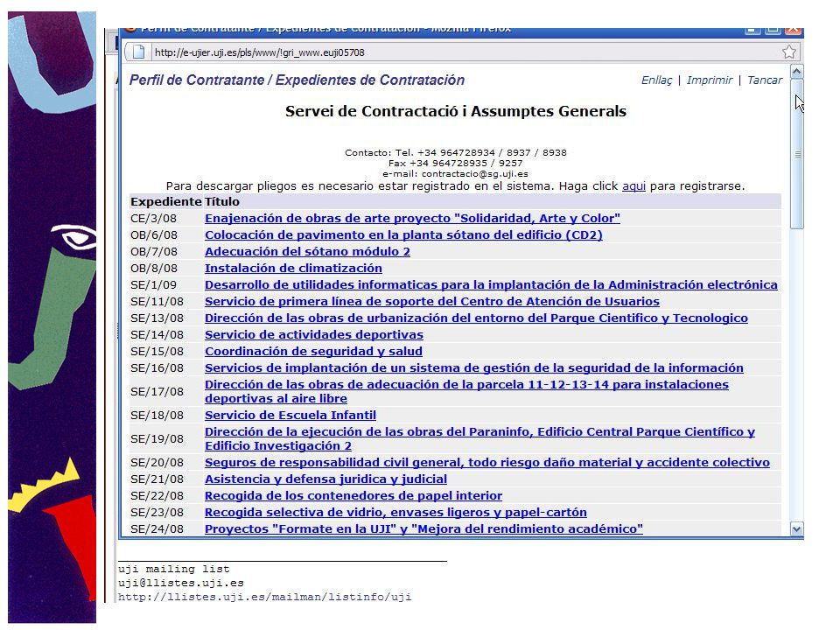Click the Imprimir link
This screenshot has height=630, width=840.
click(710, 80)
